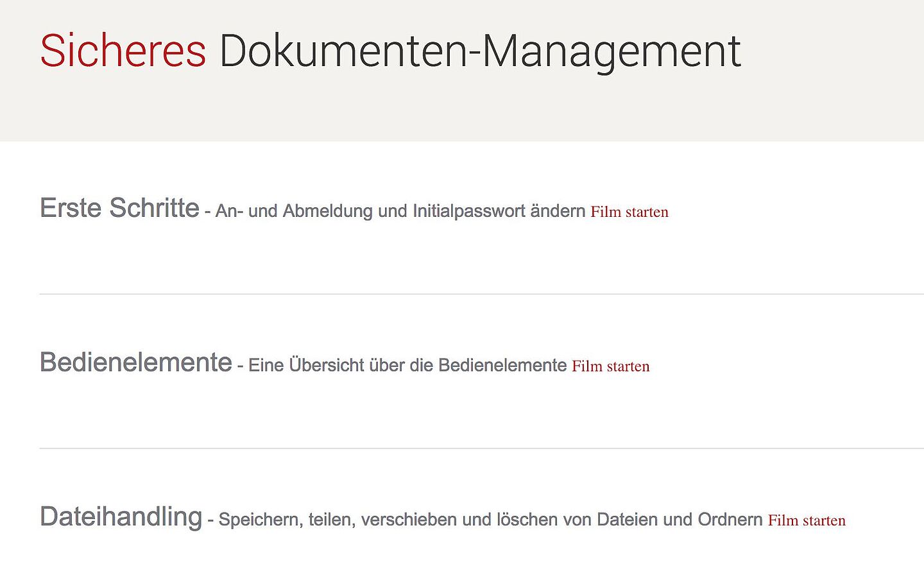Click the Bedienelemente heading
The height and width of the screenshot is (587, 924).
pos(136,362)
